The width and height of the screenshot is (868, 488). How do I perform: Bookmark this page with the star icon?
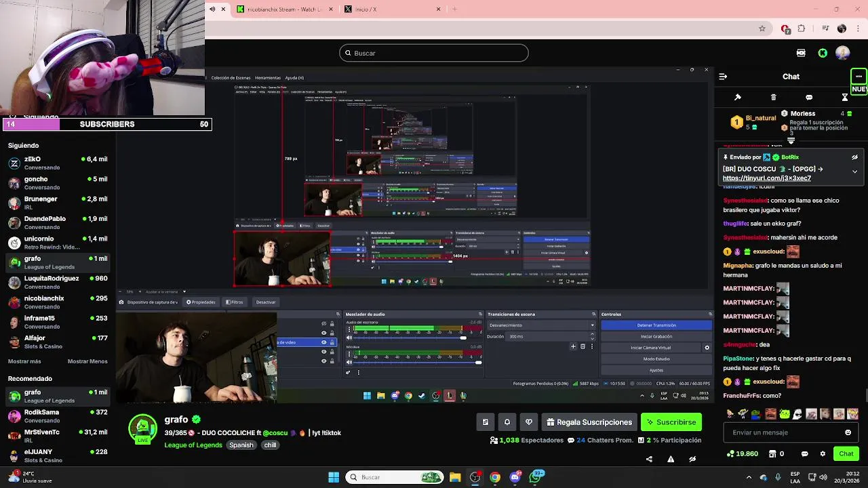762,28
